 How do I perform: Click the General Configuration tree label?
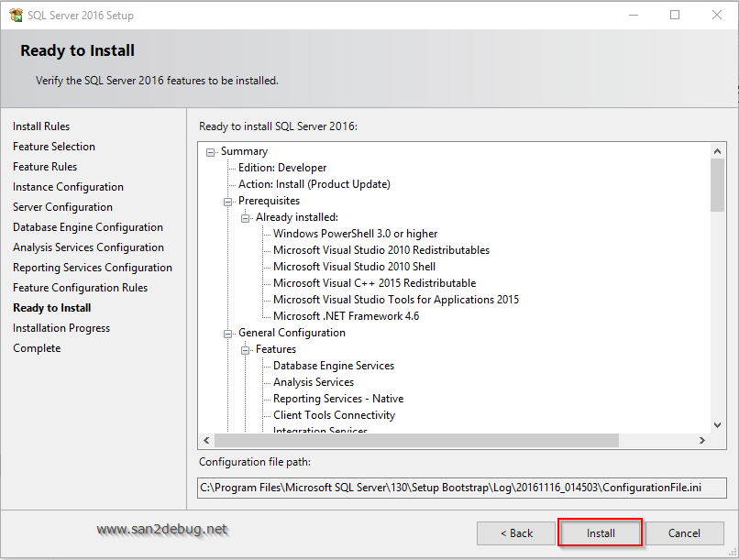pyautogui.click(x=292, y=333)
